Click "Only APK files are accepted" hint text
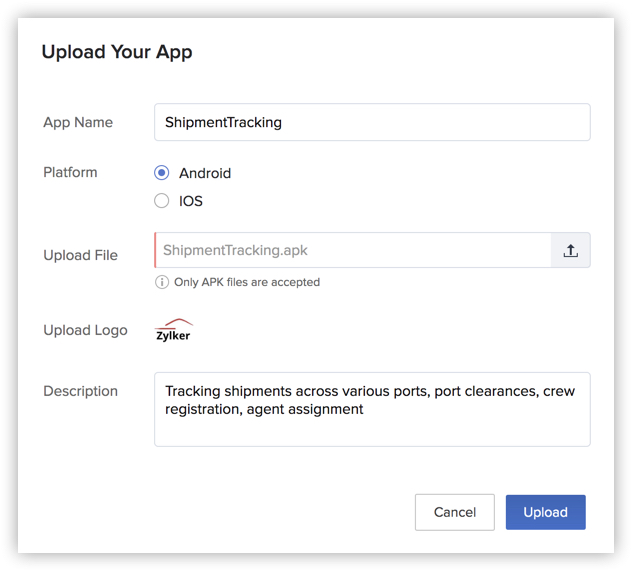Image resolution: width=632 pixels, height=571 pixels. [247, 282]
